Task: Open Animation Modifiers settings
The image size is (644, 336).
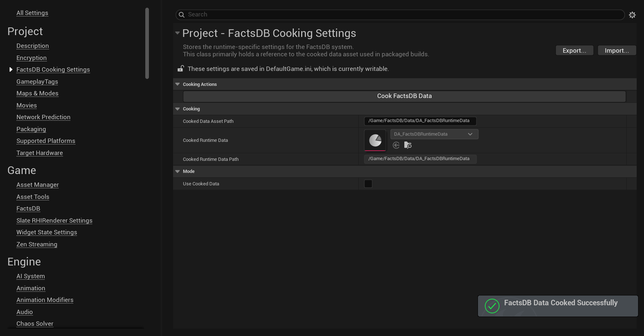Action: [x=45, y=300]
